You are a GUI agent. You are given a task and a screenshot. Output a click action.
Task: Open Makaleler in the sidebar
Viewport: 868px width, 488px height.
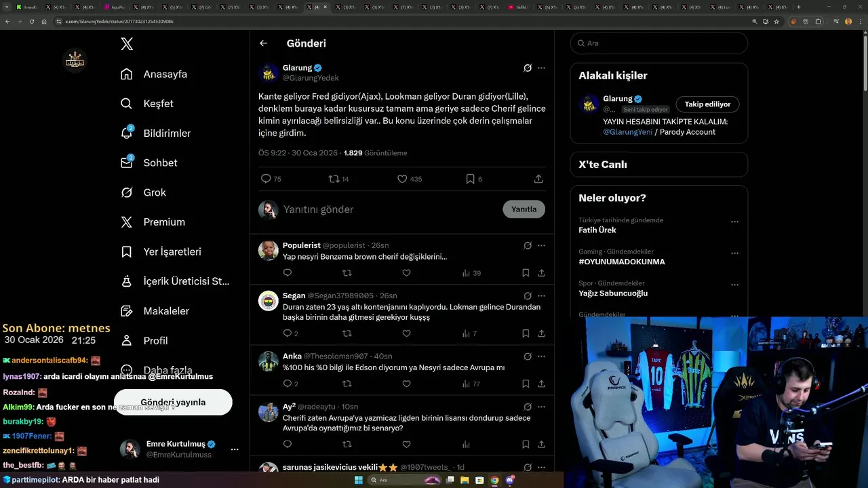(x=155, y=311)
